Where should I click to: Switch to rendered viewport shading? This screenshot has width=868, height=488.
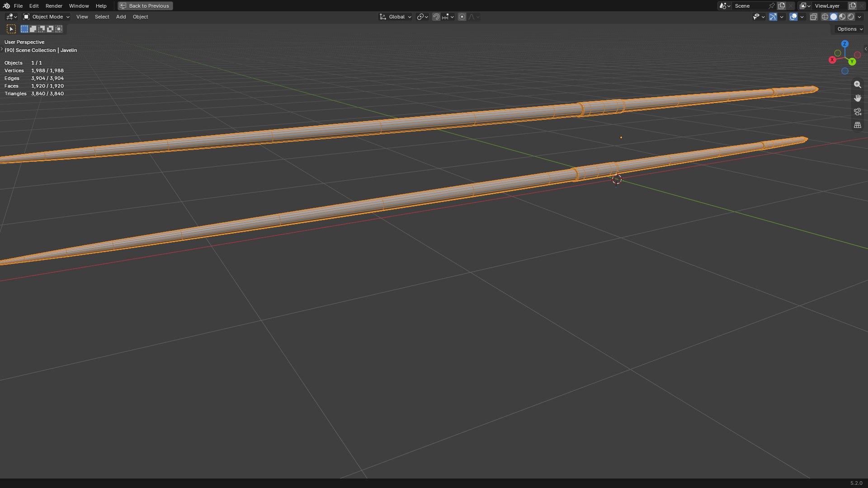point(851,17)
